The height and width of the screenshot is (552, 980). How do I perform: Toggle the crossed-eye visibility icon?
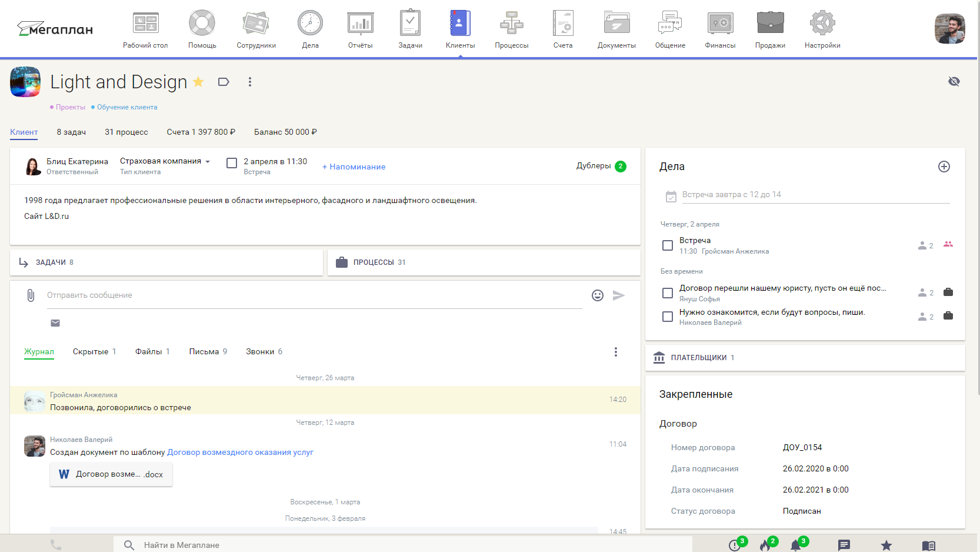point(954,81)
